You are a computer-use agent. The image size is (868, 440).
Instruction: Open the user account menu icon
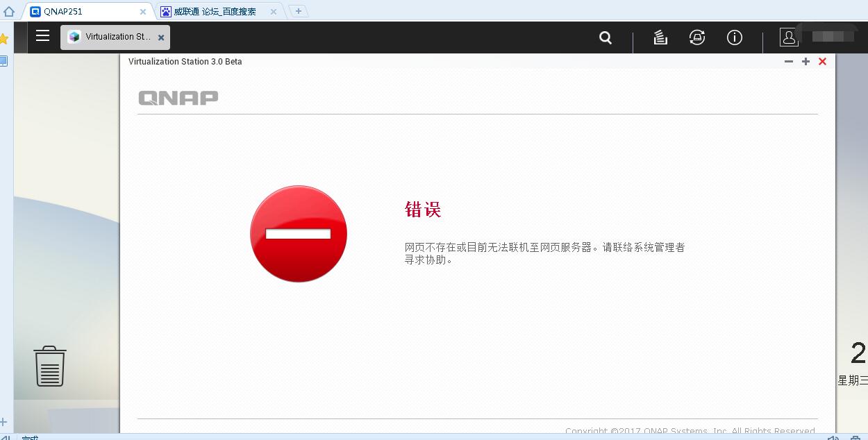click(789, 37)
